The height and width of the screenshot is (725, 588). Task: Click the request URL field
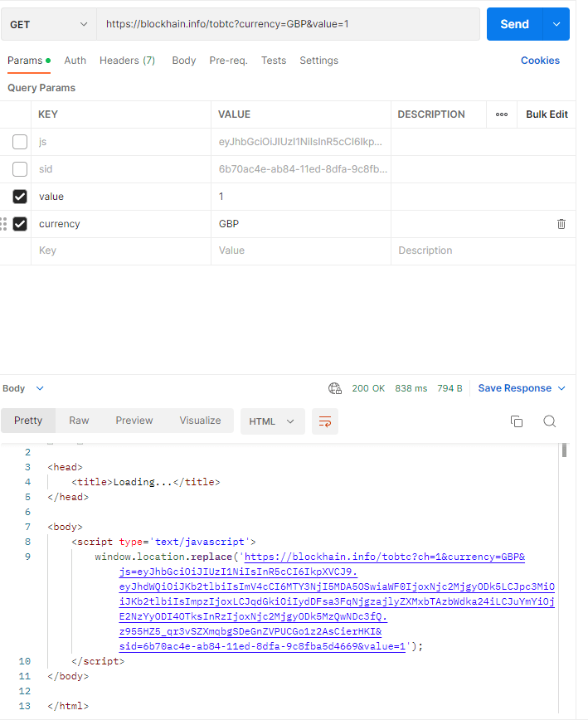[x=288, y=24]
